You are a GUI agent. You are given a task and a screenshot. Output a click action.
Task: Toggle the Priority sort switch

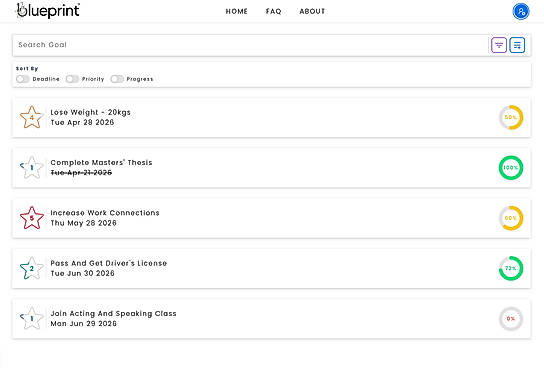pos(72,79)
